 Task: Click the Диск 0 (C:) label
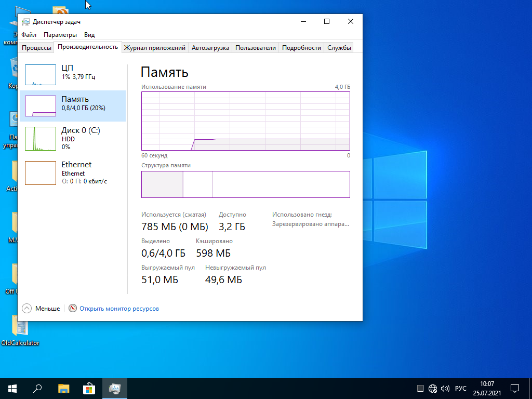coord(81,130)
